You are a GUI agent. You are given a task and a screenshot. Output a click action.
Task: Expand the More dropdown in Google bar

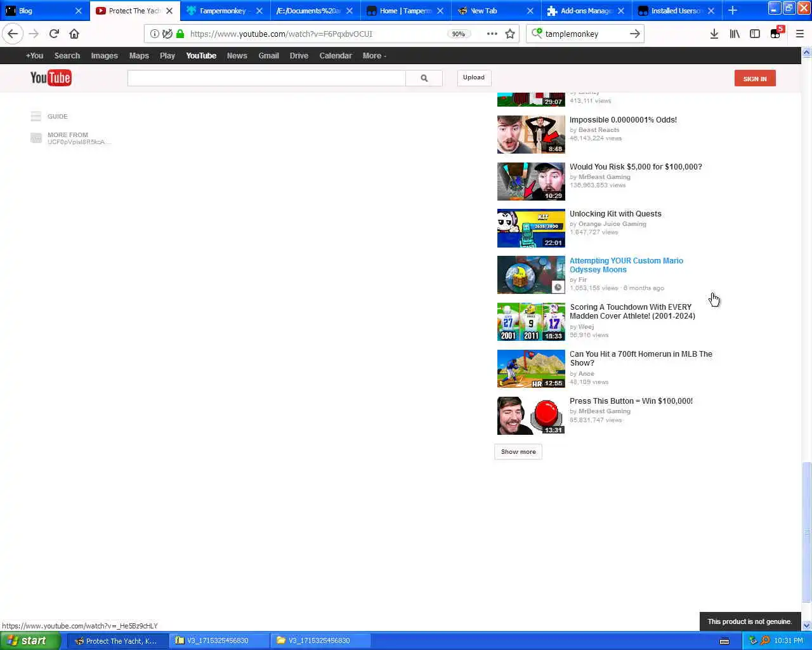coord(374,56)
